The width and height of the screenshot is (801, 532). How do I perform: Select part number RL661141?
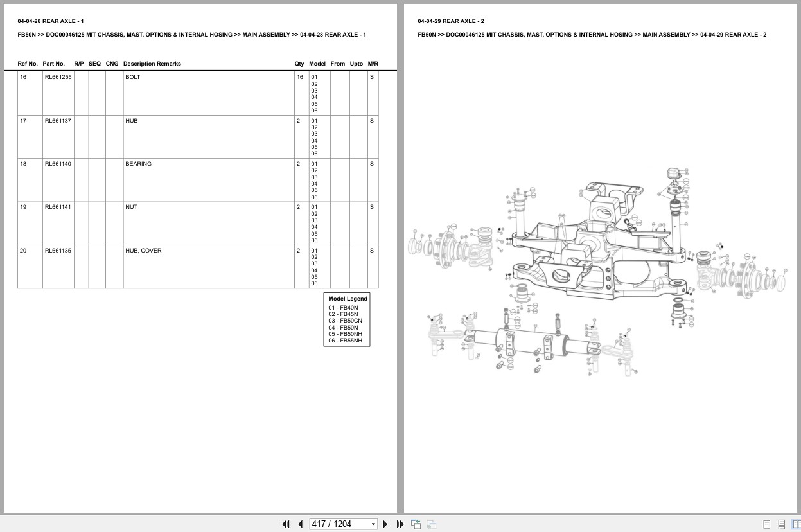pyautogui.click(x=58, y=207)
